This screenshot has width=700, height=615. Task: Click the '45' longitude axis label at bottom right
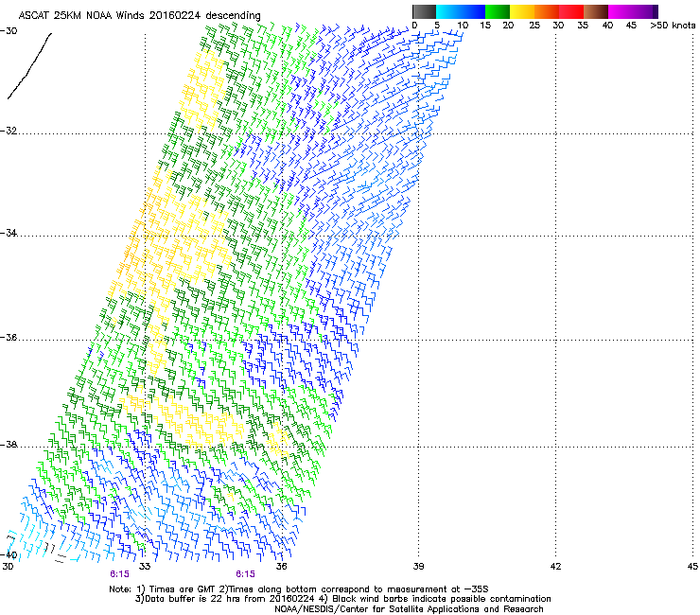point(692,567)
